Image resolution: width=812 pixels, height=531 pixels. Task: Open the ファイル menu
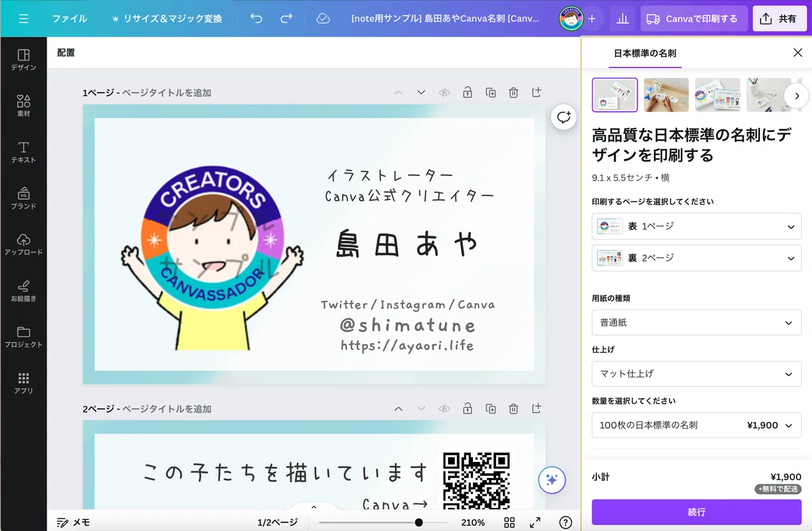point(70,18)
